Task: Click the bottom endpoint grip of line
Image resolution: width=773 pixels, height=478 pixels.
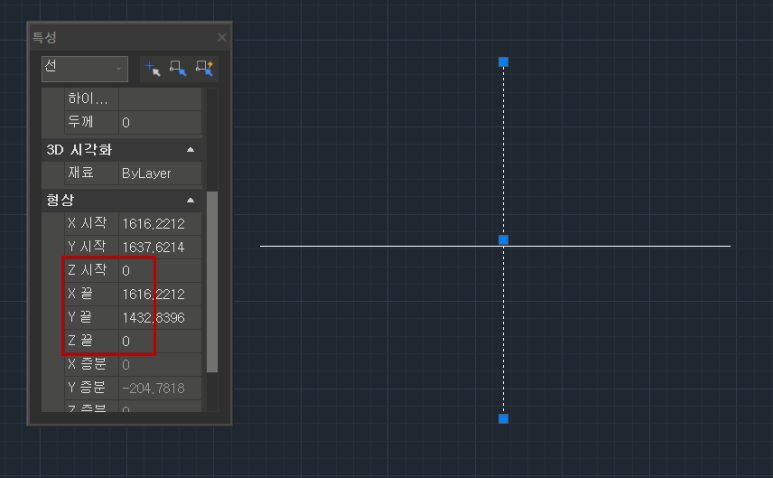Action: [503, 419]
